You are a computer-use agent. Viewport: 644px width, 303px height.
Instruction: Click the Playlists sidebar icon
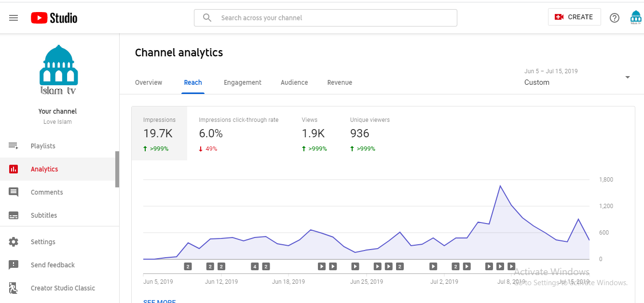tap(14, 146)
